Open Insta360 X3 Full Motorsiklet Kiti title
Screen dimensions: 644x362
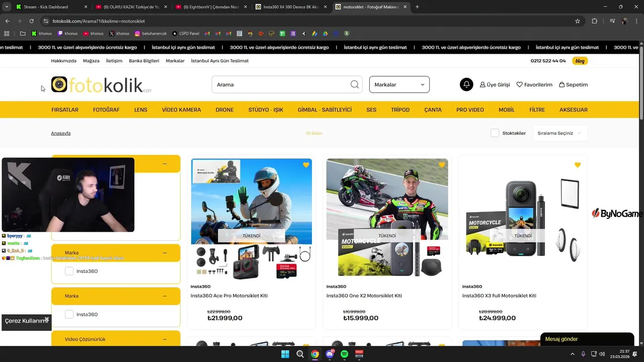[499, 296]
